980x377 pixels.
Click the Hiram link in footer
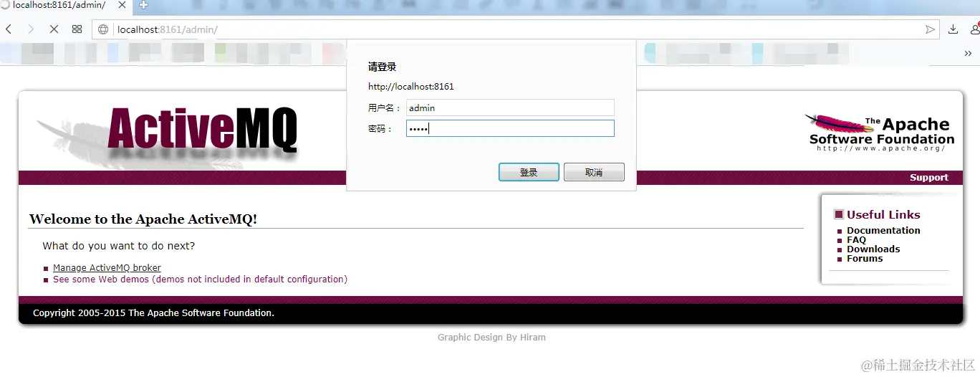point(533,337)
